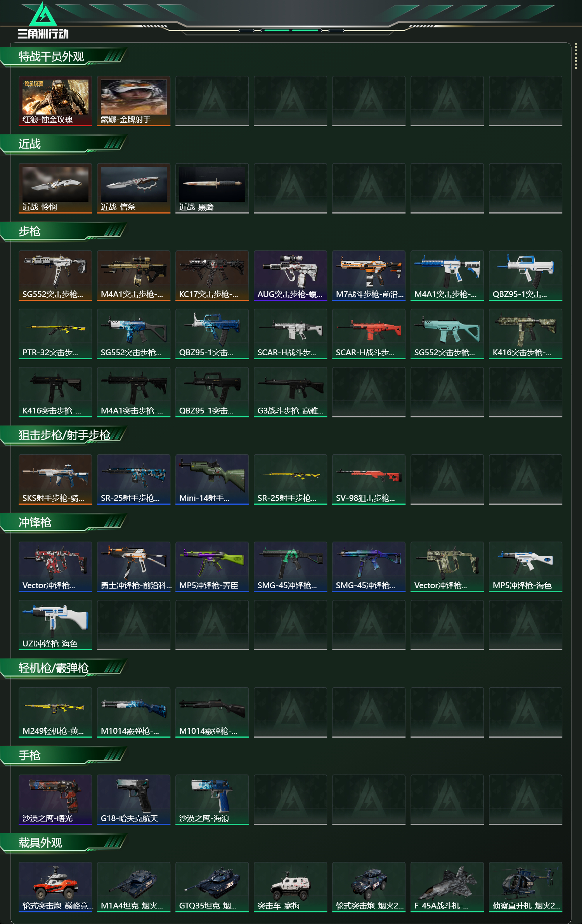The height and width of the screenshot is (924, 582).
Task: Select the 红狼-蚀金玫瑰 operator skin
Action: click(x=55, y=101)
